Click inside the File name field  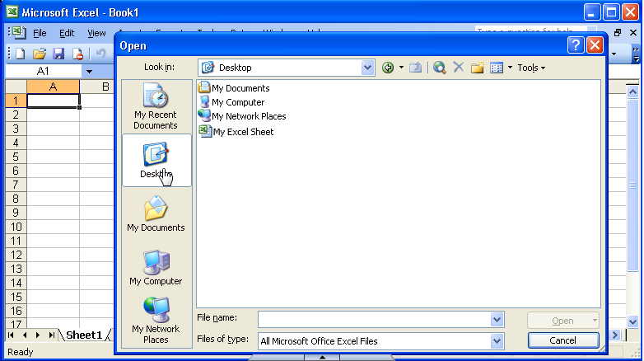pos(374,320)
